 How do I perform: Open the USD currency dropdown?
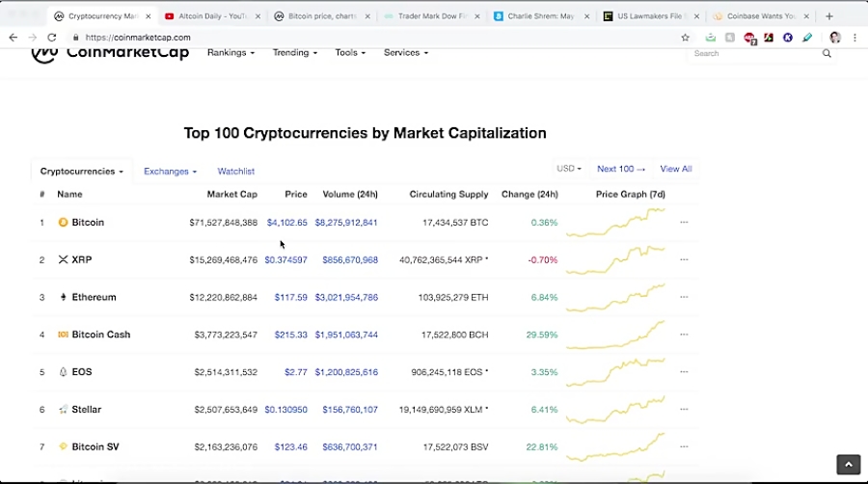click(568, 169)
